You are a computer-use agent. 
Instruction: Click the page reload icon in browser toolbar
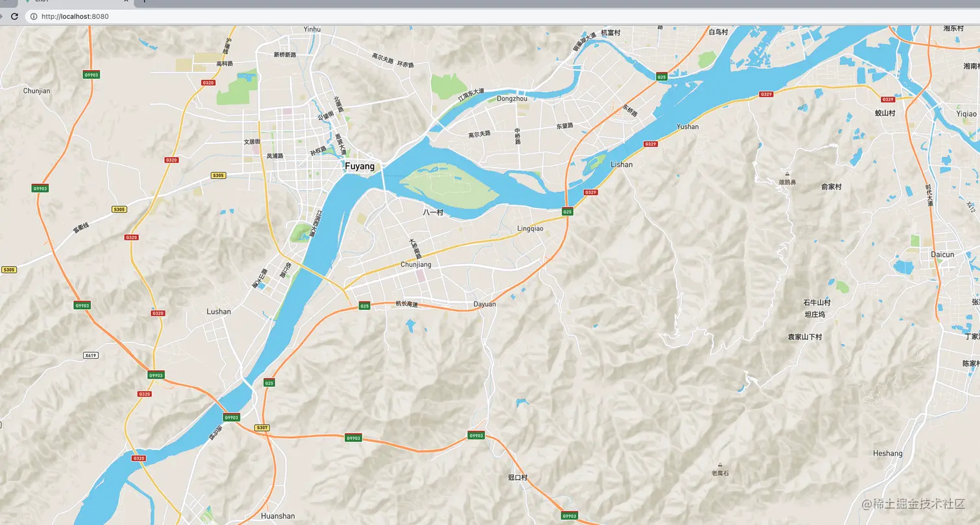coord(15,16)
